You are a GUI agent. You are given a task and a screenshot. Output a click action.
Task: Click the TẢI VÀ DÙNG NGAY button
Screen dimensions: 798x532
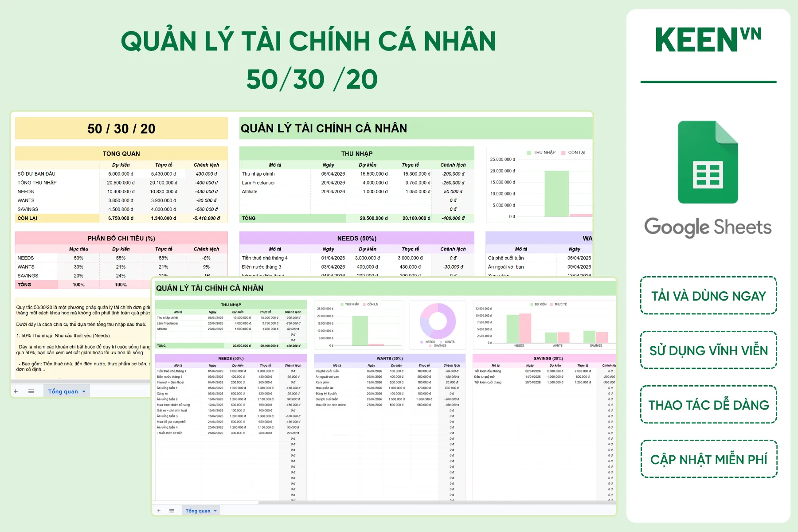[708, 296]
